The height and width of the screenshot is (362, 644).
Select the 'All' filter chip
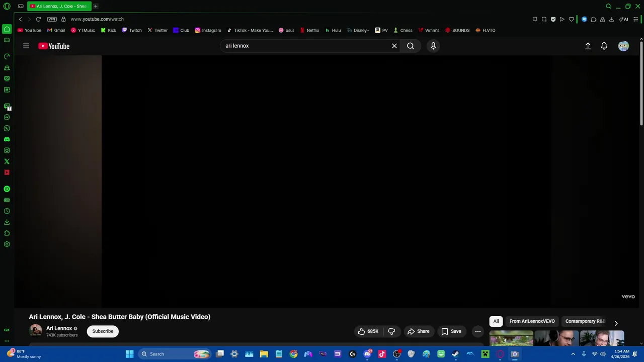coord(496,321)
